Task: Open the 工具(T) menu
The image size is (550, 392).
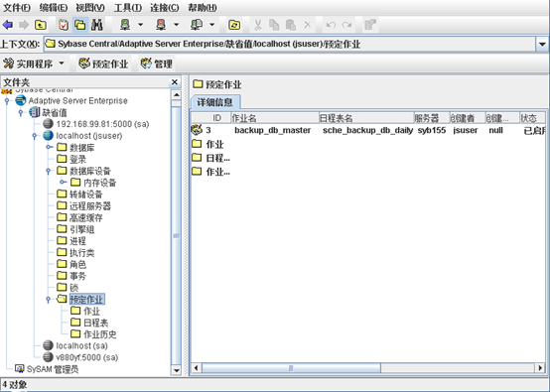Action: click(128, 7)
